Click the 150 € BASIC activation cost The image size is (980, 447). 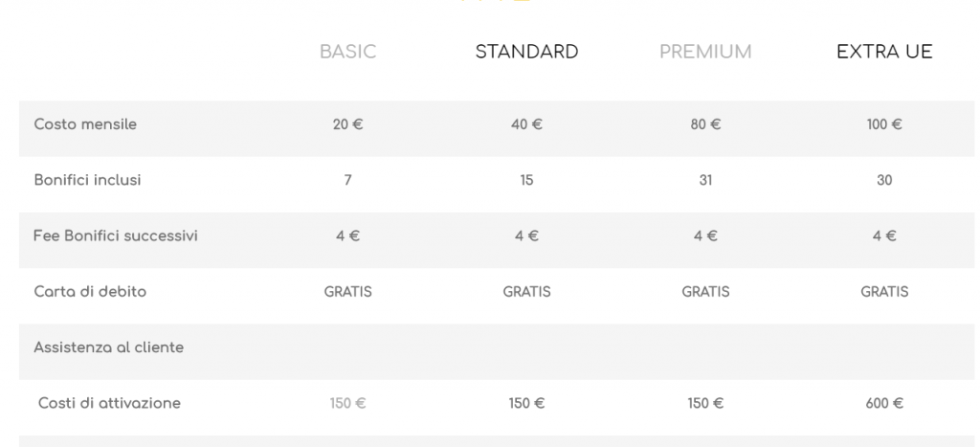coord(347,404)
